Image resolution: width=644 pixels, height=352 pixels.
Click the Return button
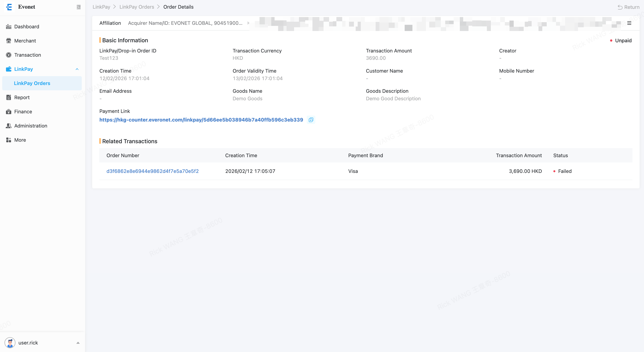[x=628, y=7]
